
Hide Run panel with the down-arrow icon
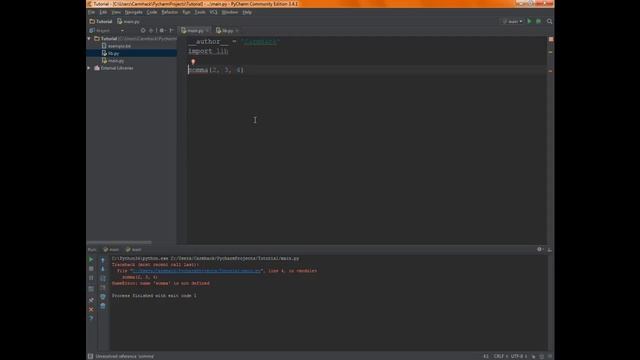[x=549, y=249]
